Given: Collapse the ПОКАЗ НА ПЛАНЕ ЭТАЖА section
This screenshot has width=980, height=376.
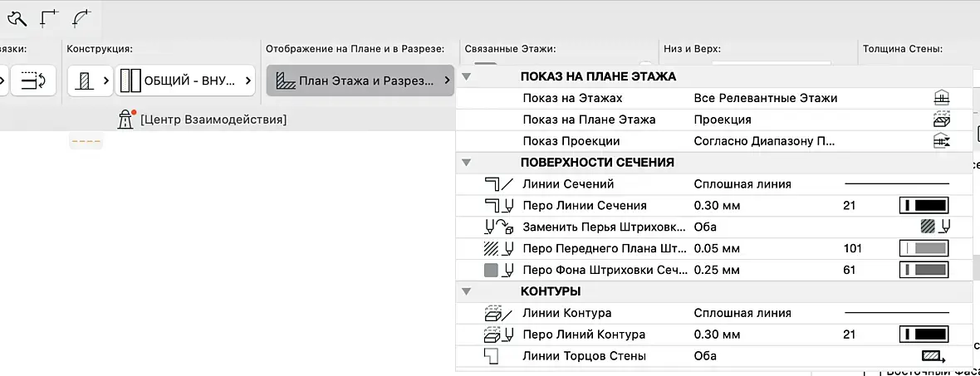Looking at the screenshot, I should 467,76.
